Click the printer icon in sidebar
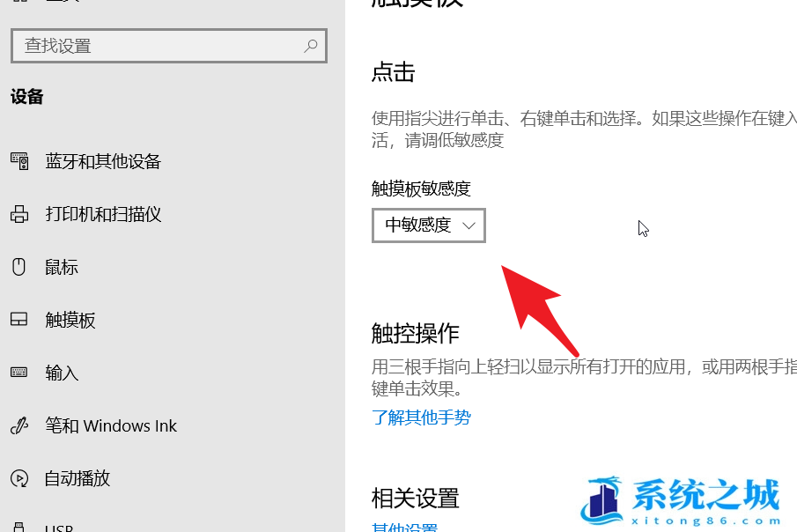 [x=19, y=214]
